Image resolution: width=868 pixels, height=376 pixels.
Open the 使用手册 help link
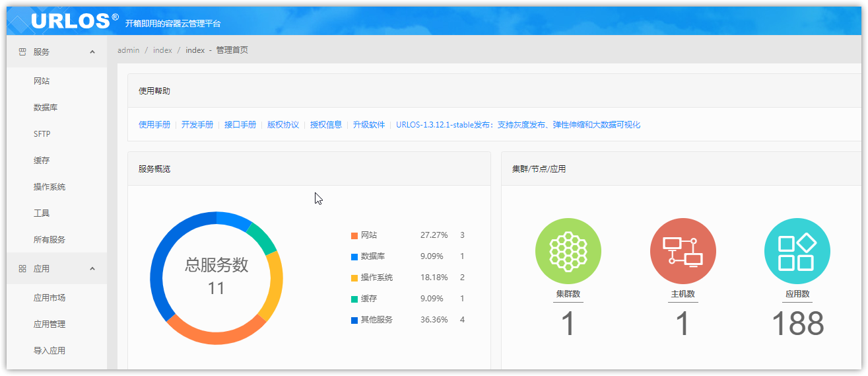[x=154, y=125]
